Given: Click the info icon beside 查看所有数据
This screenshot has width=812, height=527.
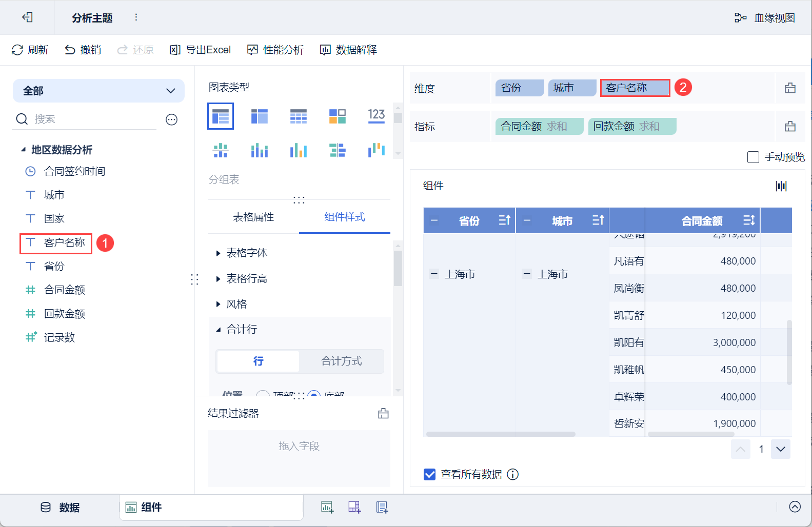Looking at the screenshot, I should pos(513,475).
